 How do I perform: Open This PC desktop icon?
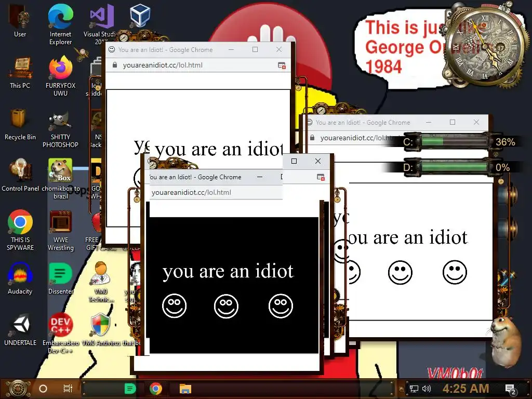point(20,73)
